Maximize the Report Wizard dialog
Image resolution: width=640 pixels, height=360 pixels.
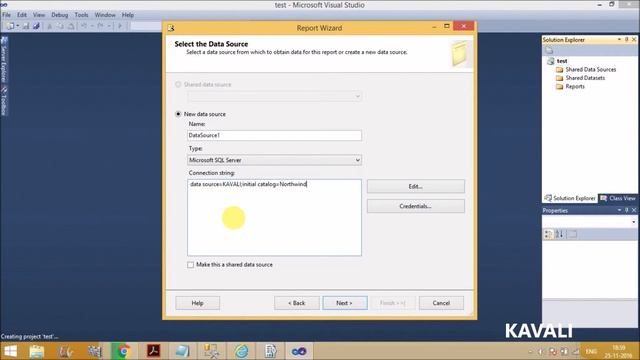[447, 26]
